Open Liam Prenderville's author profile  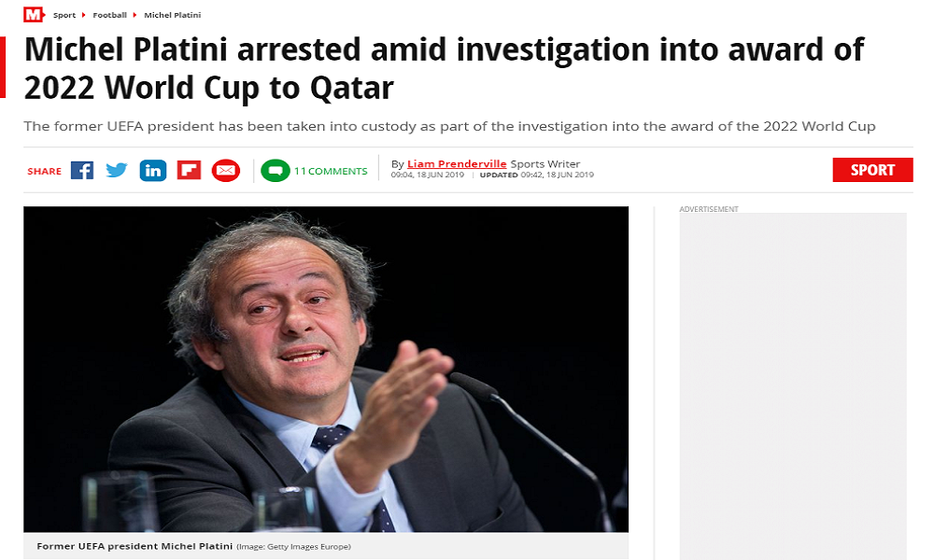pyautogui.click(x=457, y=162)
